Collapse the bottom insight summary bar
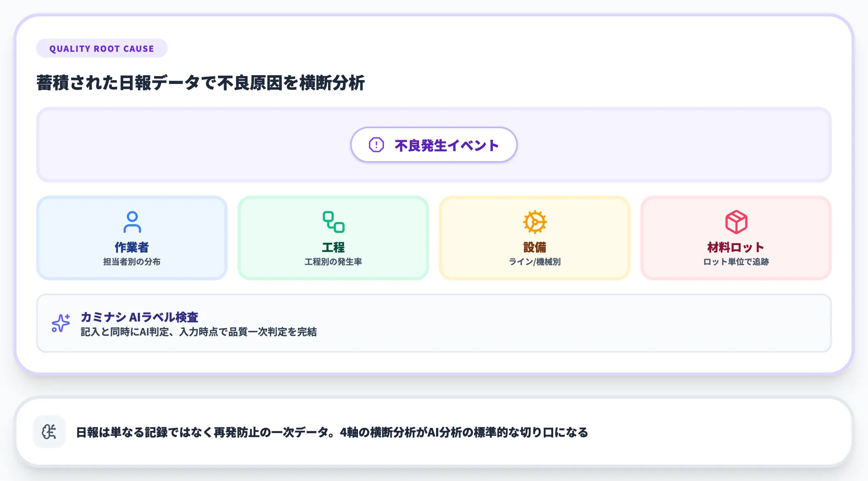868x481 pixels. [x=434, y=431]
